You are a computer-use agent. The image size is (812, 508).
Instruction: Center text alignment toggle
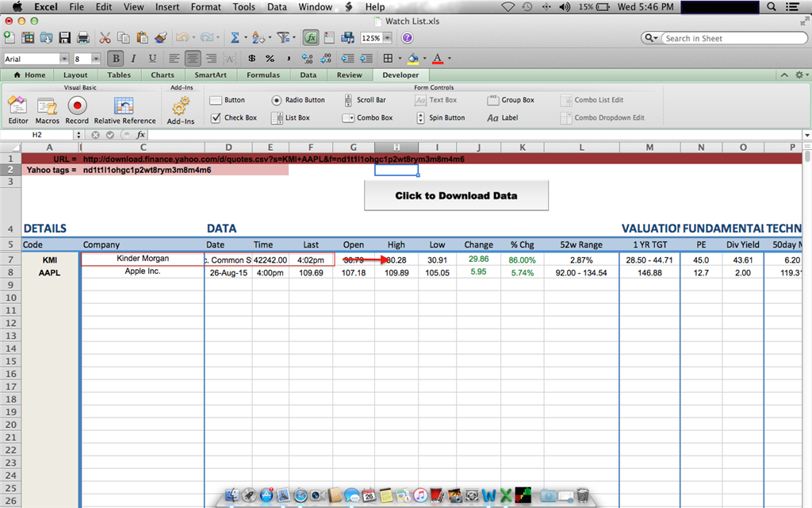[x=193, y=59]
